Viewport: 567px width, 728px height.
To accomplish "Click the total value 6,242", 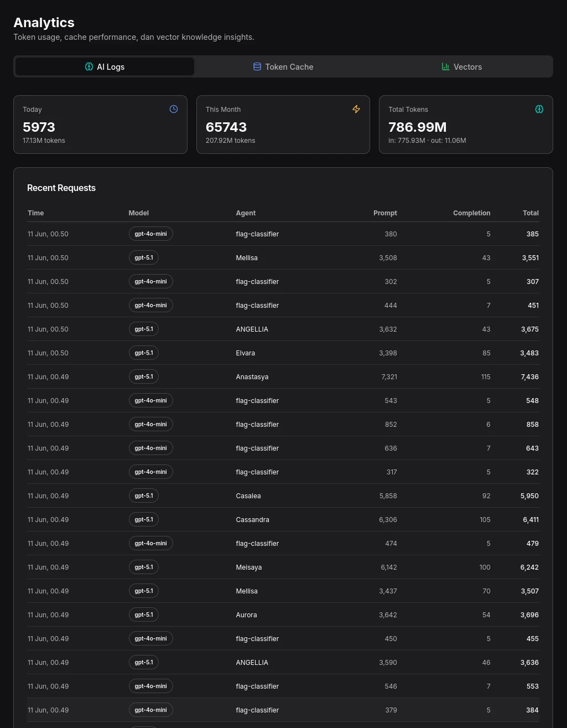I will (529, 567).
